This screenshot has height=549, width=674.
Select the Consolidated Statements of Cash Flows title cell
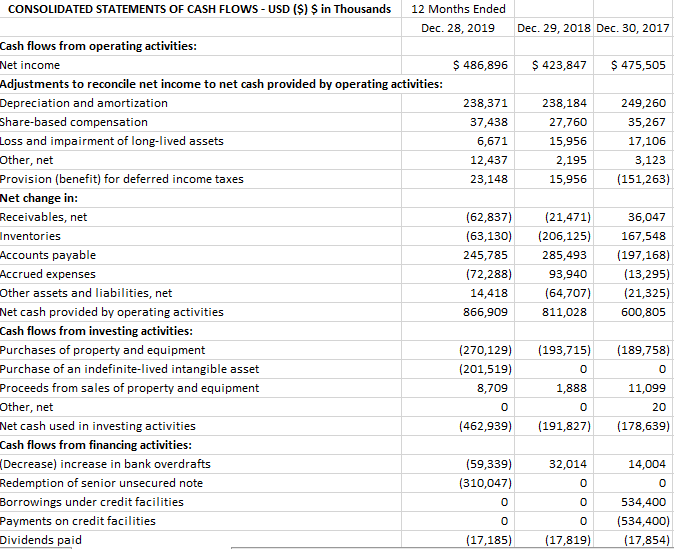point(200,9)
